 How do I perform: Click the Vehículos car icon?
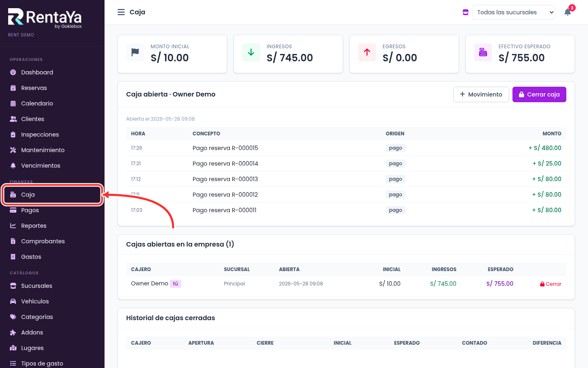(13, 301)
